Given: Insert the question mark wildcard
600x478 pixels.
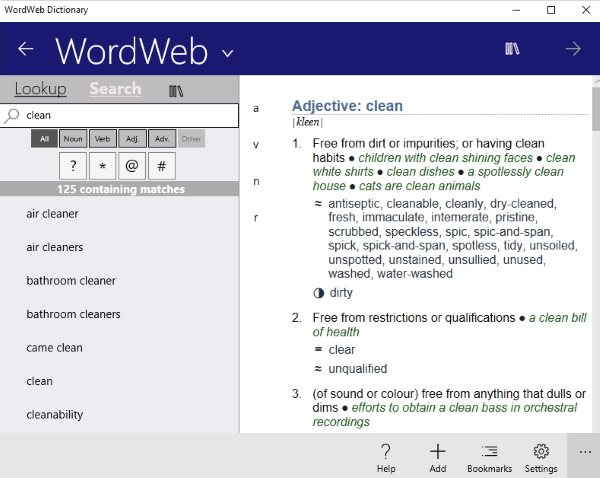Looking at the screenshot, I should tap(73, 165).
